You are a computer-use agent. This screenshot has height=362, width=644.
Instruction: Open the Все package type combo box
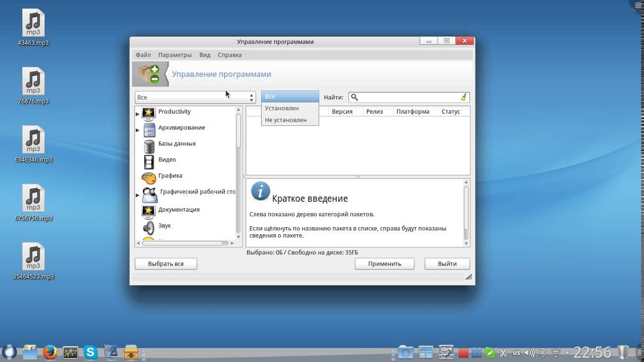tap(195, 98)
